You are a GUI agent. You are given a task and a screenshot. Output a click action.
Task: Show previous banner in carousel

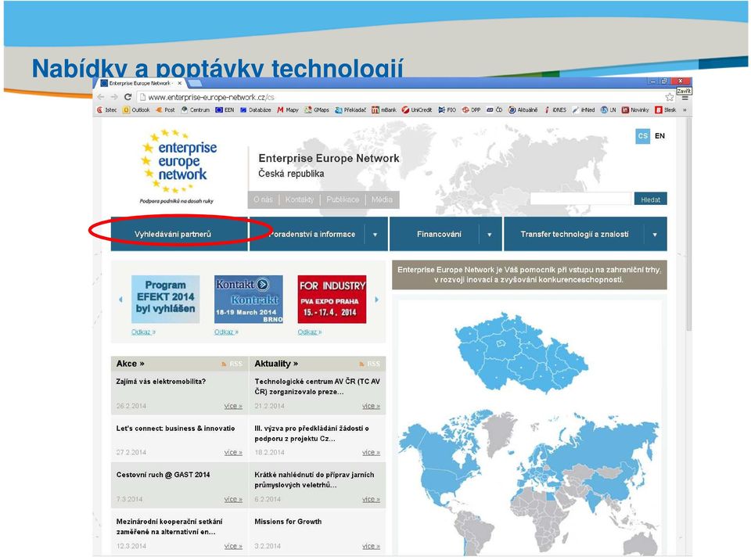coord(120,300)
